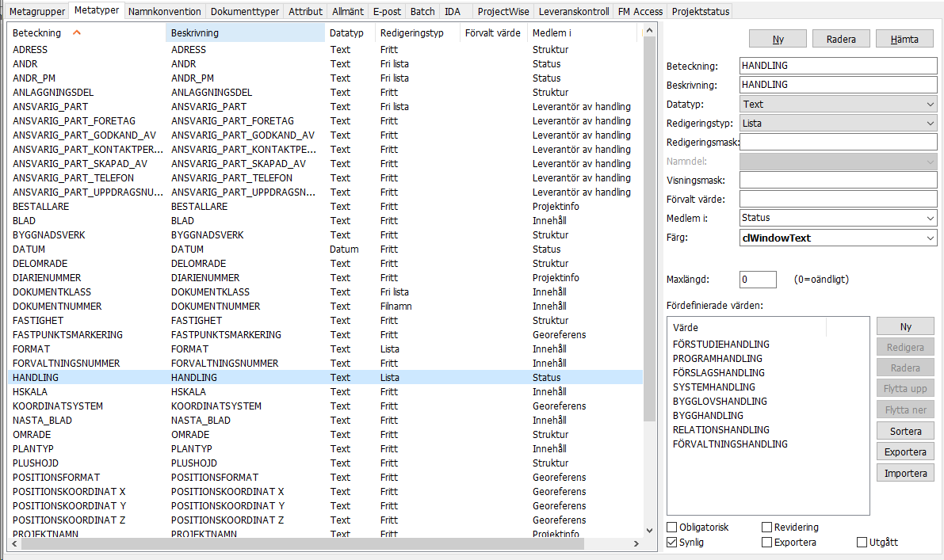The width and height of the screenshot is (944, 560).
Task: Open the Datatyp dropdown
Action: click(838, 104)
